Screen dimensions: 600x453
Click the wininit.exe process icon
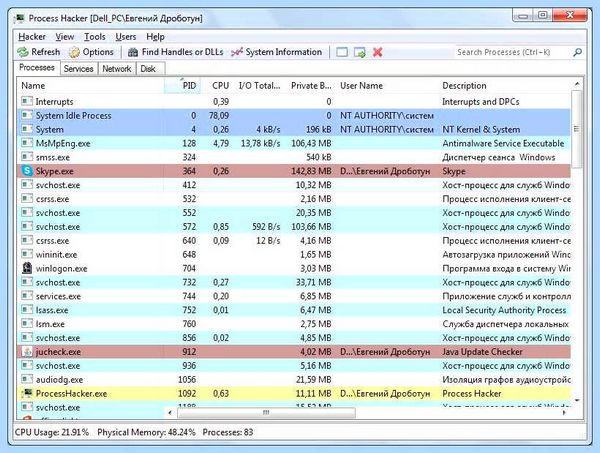(x=27, y=254)
